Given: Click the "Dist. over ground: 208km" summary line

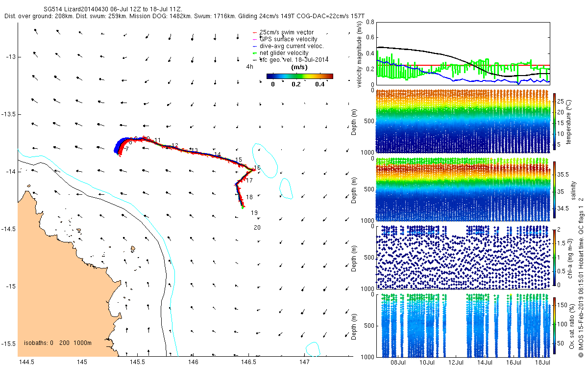Looking at the screenshot, I should pyautogui.click(x=185, y=16).
